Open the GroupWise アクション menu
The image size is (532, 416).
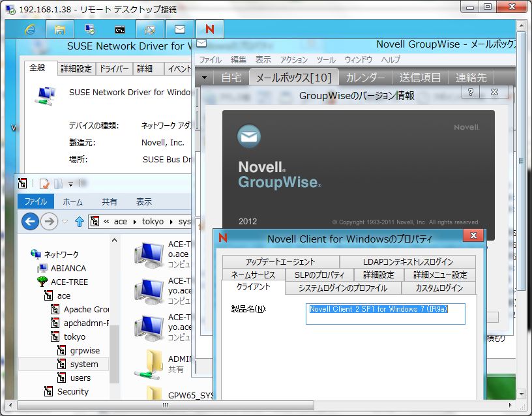(293, 60)
